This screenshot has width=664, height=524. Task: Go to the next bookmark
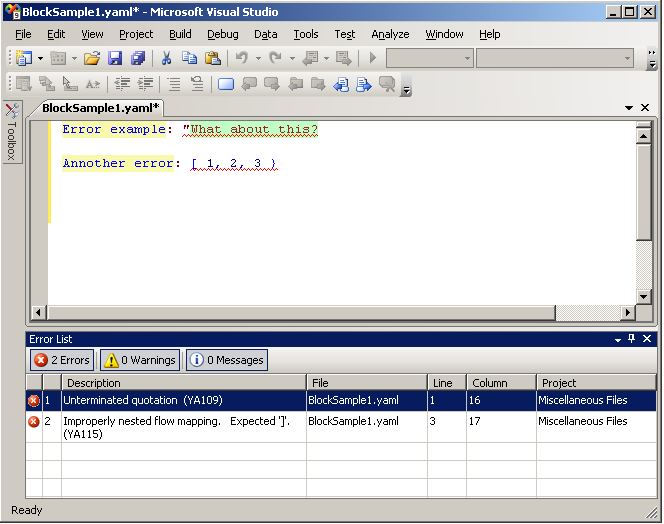272,84
